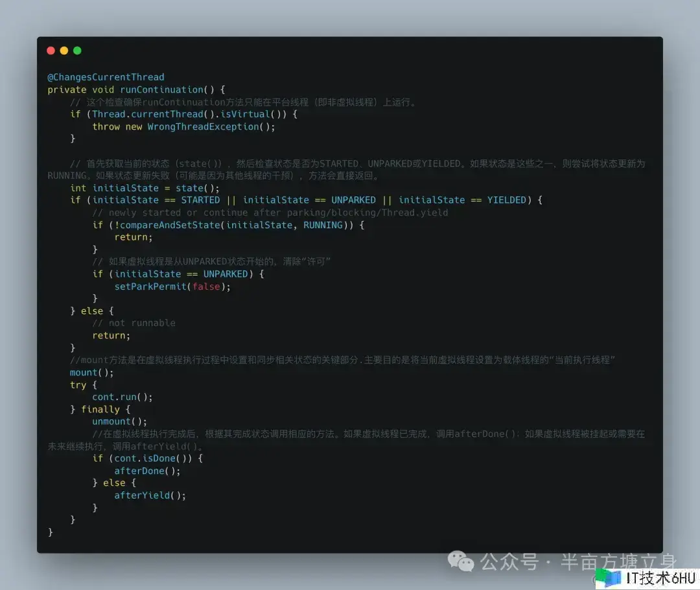The width and height of the screenshot is (700, 590).
Task: Click the return statement below compareAndSetState
Action: 134,237
